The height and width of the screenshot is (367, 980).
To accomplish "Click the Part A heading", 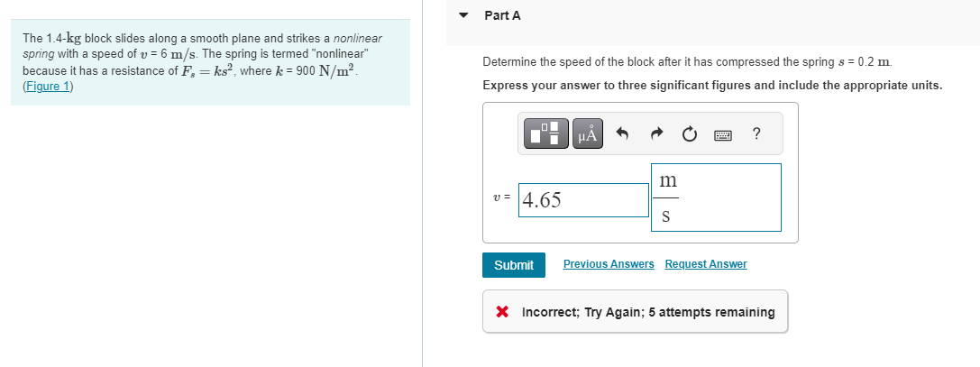I will pyautogui.click(x=502, y=15).
